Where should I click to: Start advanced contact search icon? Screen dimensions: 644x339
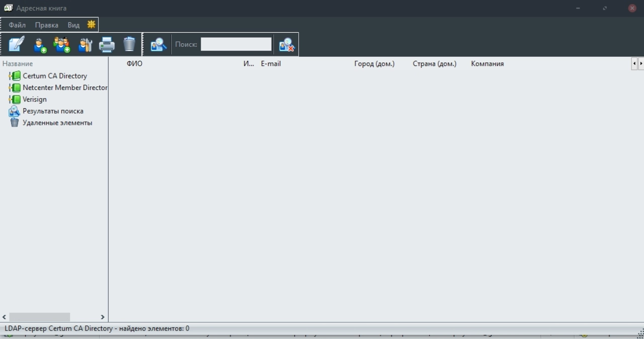pos(158,45)
